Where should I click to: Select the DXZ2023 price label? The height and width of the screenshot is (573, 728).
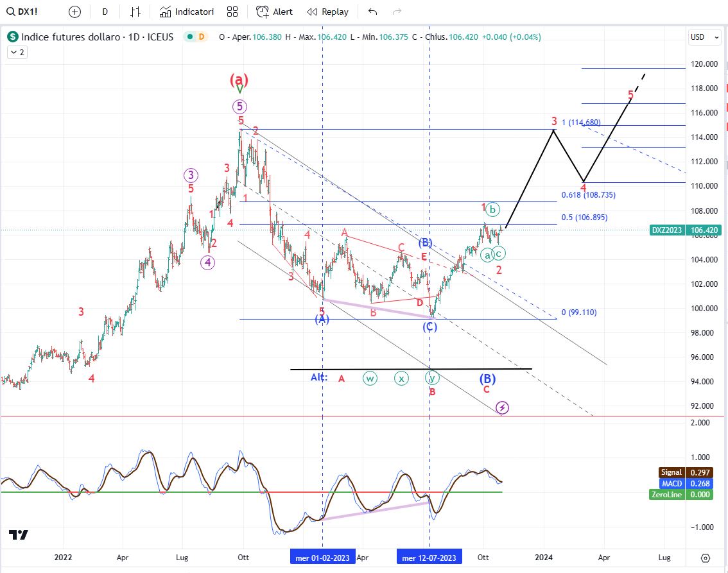click(x=667, y=230)
